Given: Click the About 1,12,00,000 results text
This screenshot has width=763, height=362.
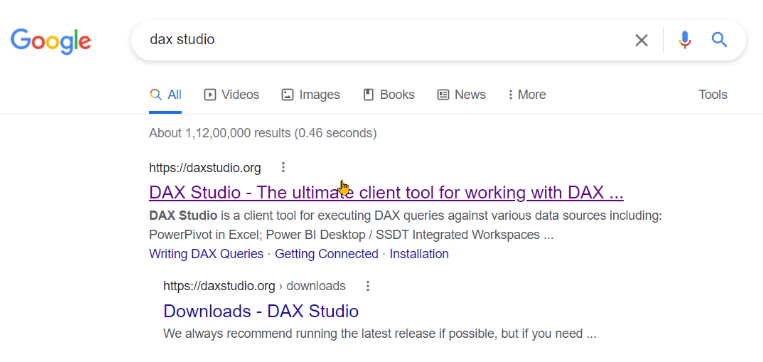Looking at the screenshot, I should tap(263, 133).
